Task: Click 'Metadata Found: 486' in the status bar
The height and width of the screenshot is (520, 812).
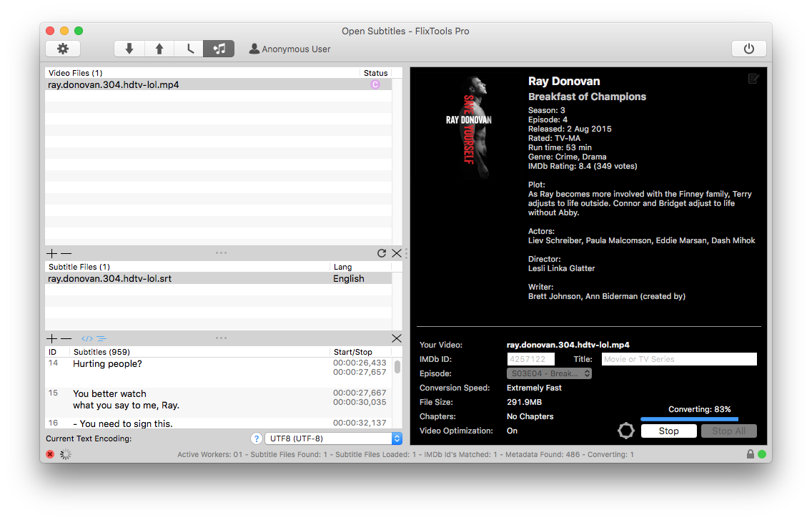Action: point(543,455)
